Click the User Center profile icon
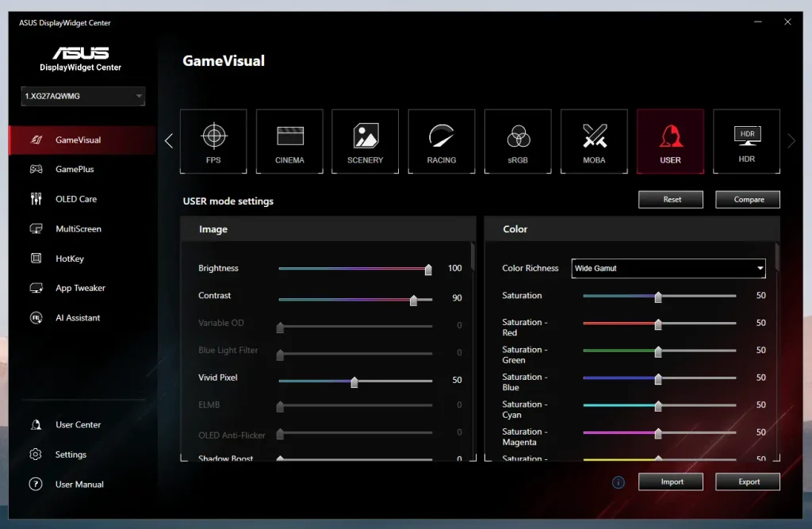The height and width of the screenshot is (529, 812). (x=36, y=425)
